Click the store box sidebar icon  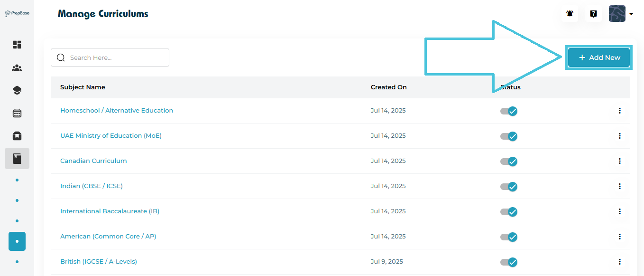[x=17, y=136]
